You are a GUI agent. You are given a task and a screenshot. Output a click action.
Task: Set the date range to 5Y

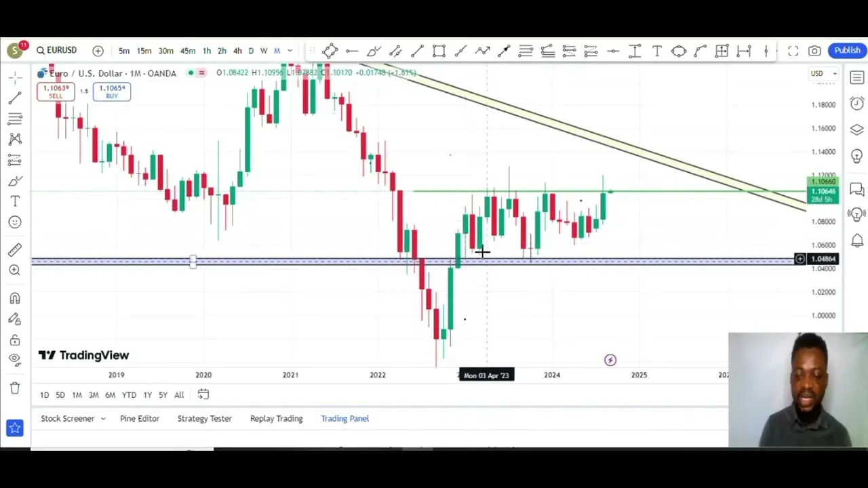click(x=163, y=395)
